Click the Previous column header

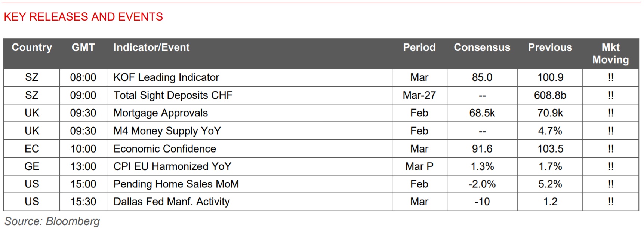(x=550, y=47)
